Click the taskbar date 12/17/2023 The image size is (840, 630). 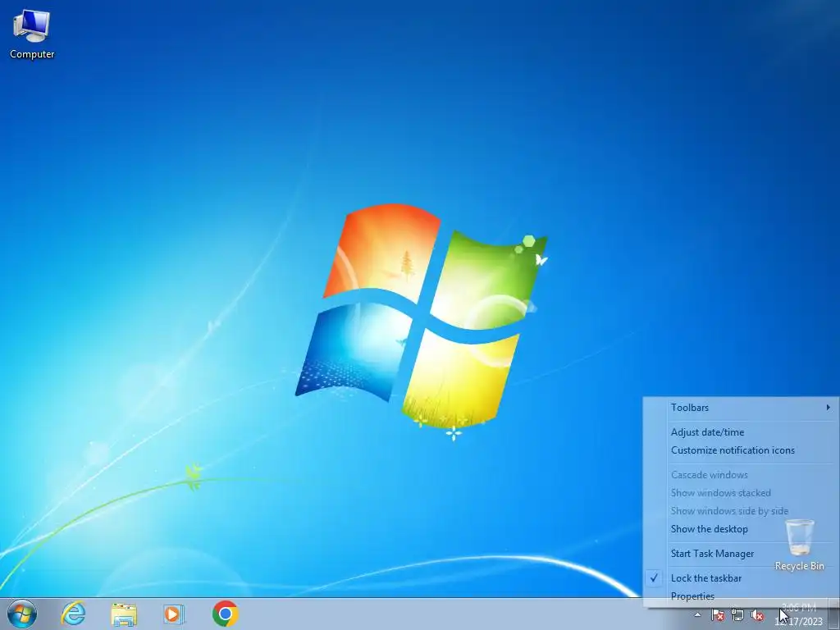tap(798, 622)
